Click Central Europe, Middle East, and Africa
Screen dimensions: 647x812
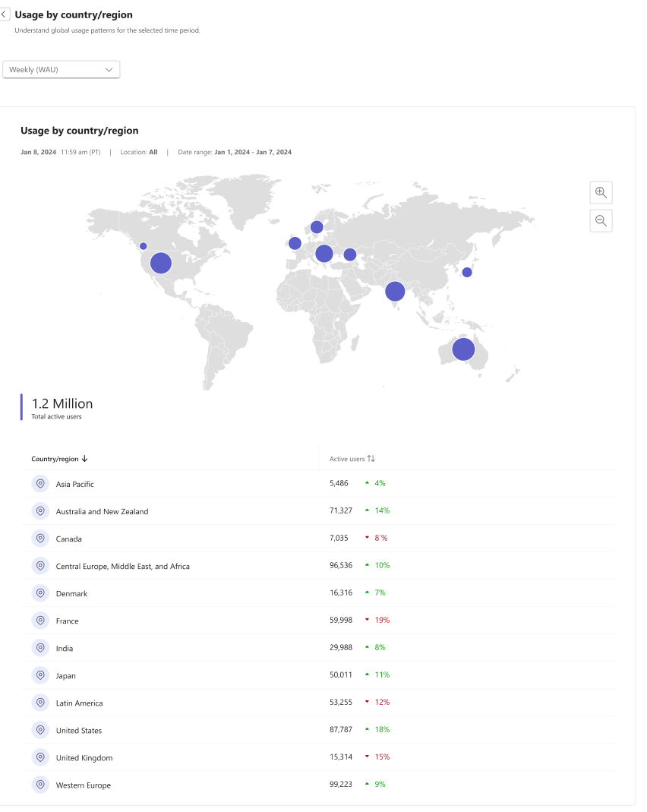tap(122, 566)
